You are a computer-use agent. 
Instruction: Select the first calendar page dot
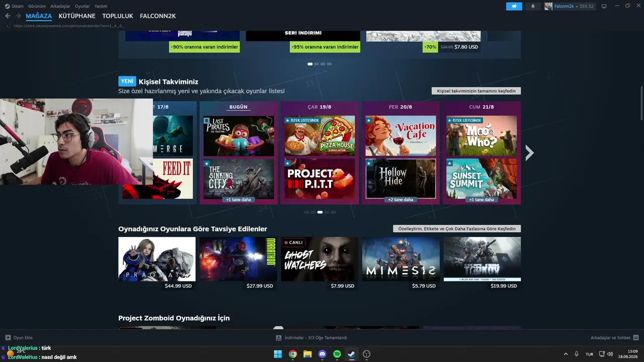point(306,212)
